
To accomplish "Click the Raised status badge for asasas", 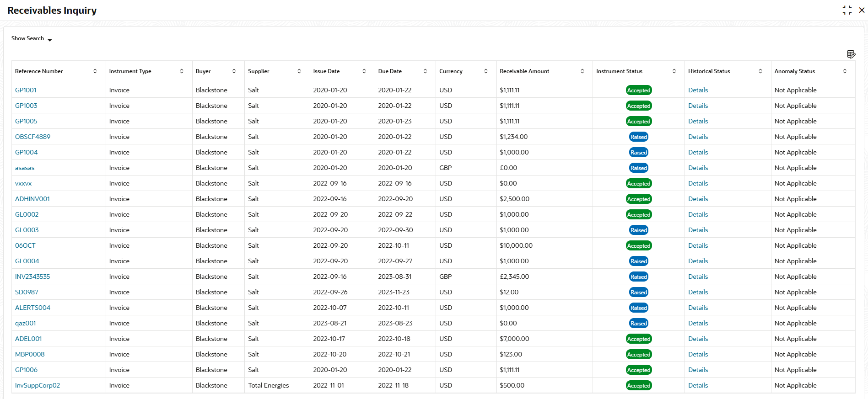I will pos(639,168).
